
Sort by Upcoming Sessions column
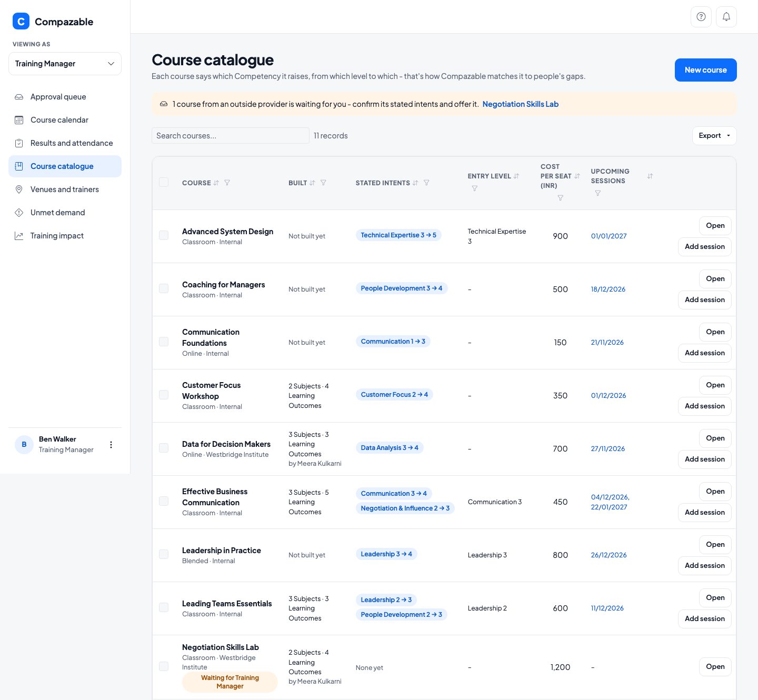click(x=650, y=176)
